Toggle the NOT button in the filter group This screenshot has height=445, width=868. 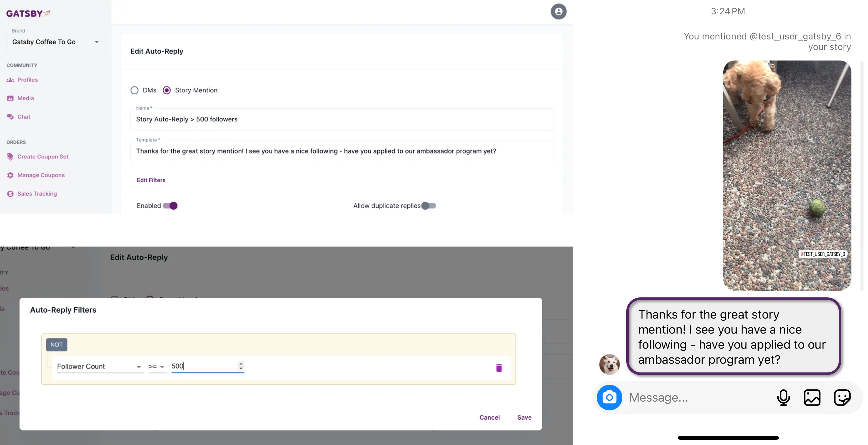(x=56, y=345)
